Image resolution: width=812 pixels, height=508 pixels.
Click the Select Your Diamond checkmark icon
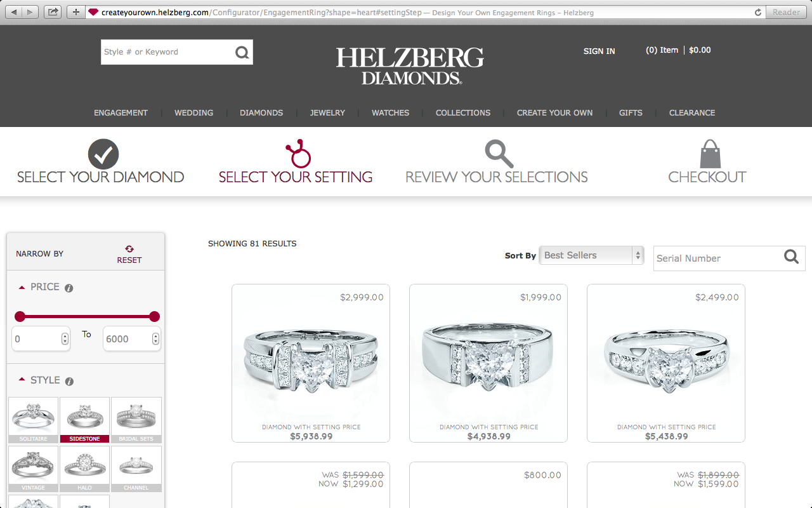click(103, 154)
